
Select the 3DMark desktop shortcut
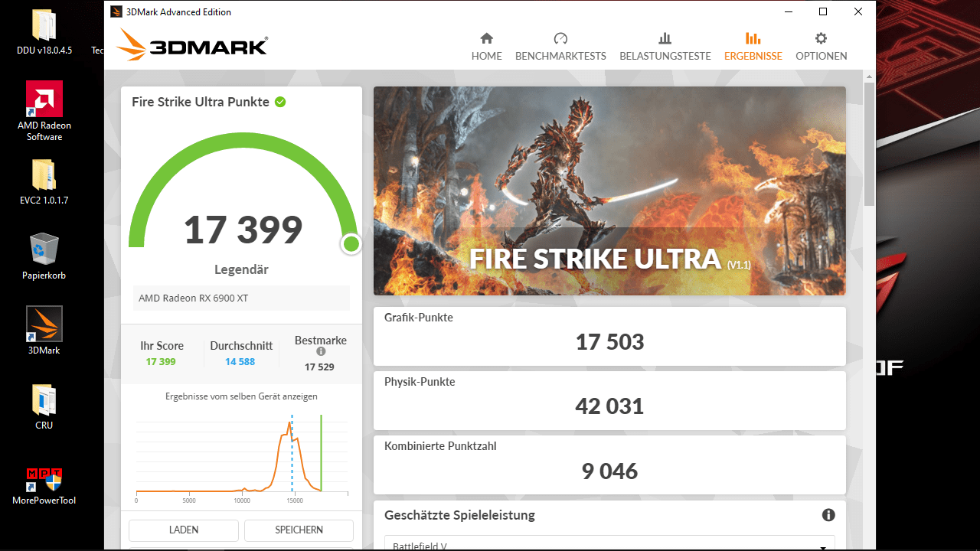[x=44, y=331]
